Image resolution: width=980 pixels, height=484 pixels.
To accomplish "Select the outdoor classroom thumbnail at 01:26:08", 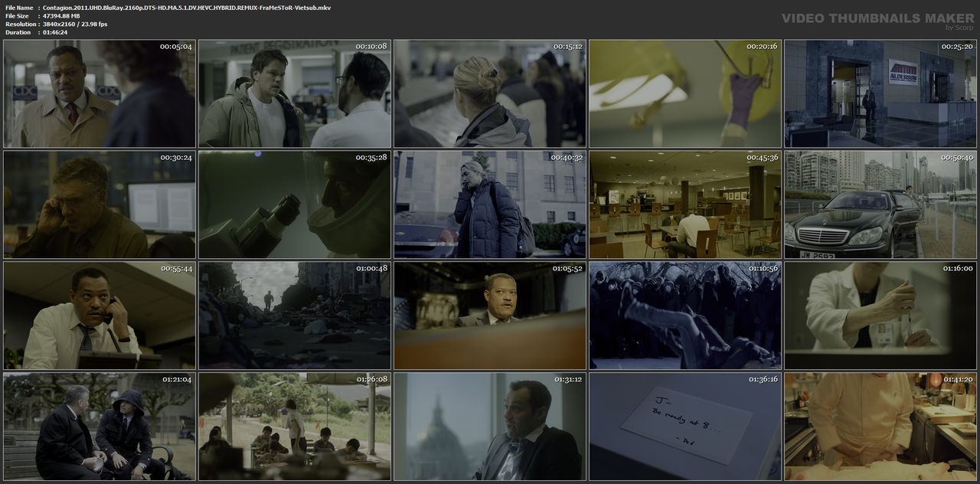I will pos(295,427).
